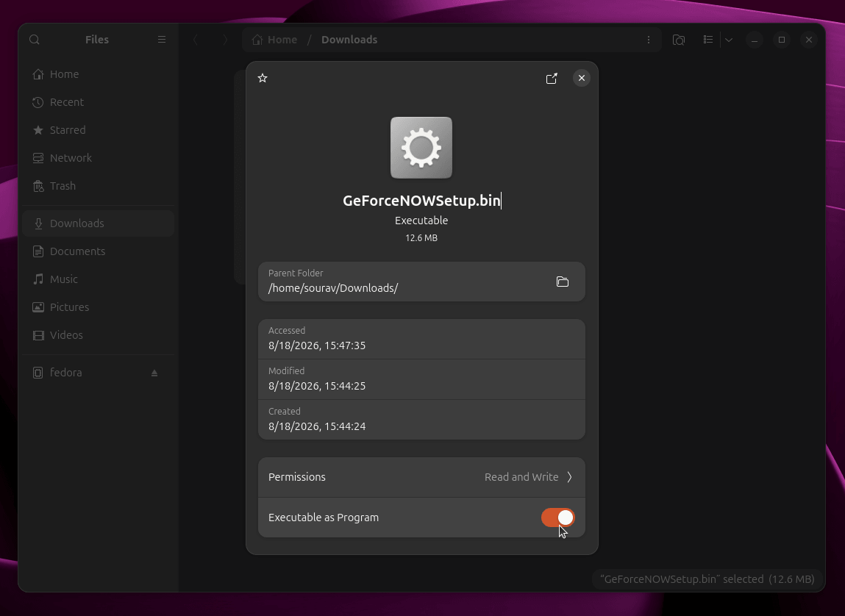
Task: Click the GeForceNOWSetup.bin name field
Action: click(421, 200)
